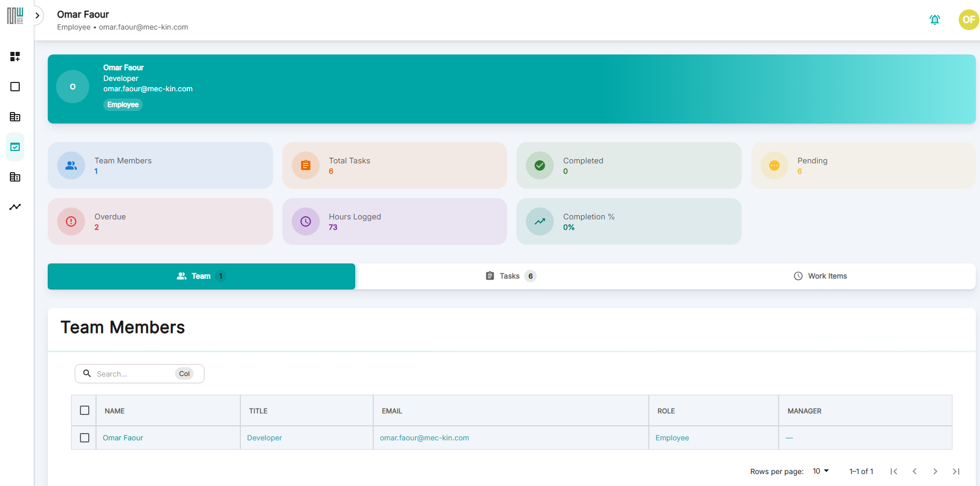Screen dimensions: 980x486
Task: Click the Col column selector button
Action: click(184, 374)
